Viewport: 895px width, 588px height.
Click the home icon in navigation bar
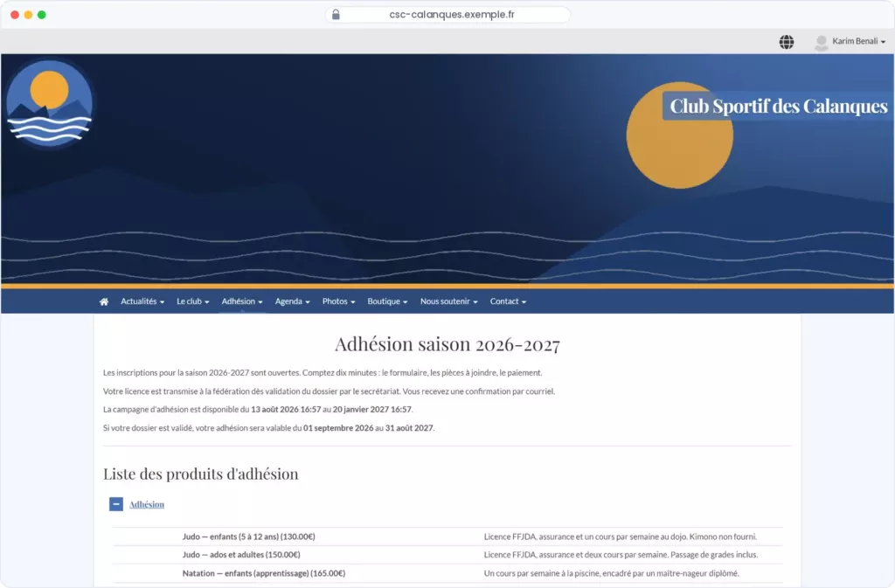pyautogui.click(x=104, y=301)
